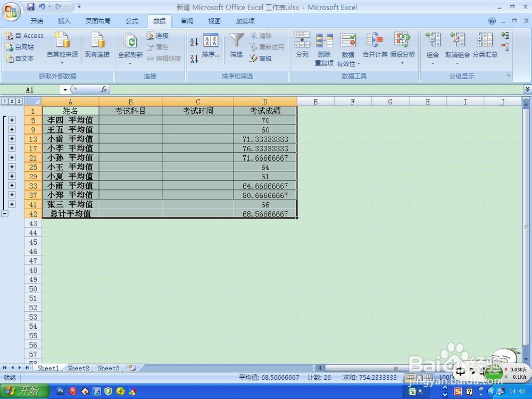This screenshot has width=532, height=399.
Task: Click the Office button
Action: [11, 12]
